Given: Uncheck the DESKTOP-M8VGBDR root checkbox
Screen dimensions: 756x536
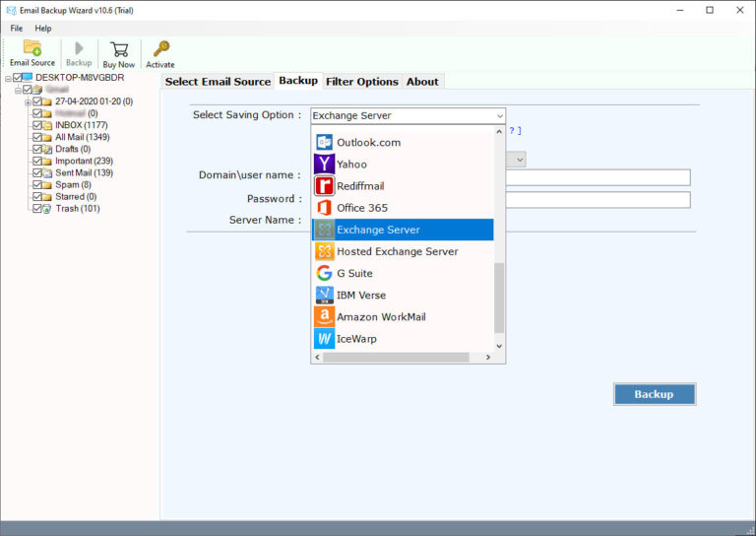Looking at the screenshot, I should (x=18, y=77).
